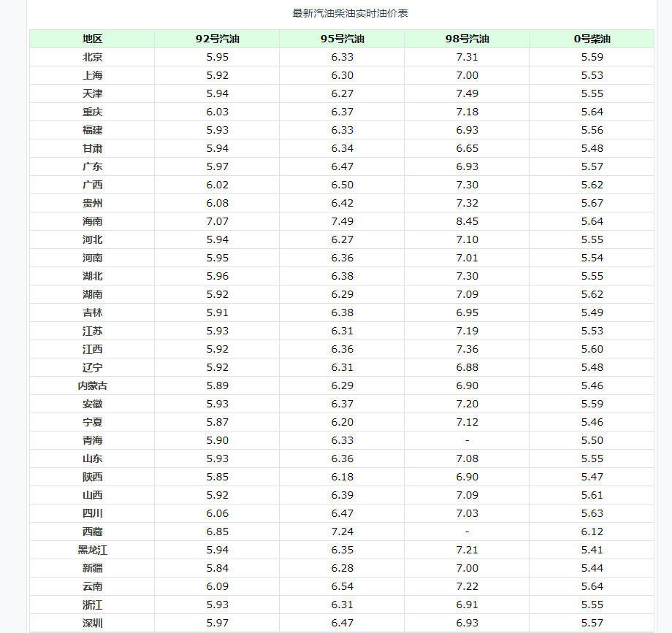
Task: Select the 北京 region cell
Action: [x=92, y=57]
